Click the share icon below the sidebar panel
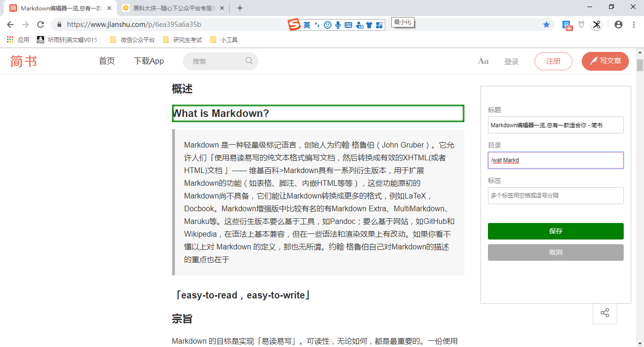This screenshot has height=347, width=644. point(604,313)
